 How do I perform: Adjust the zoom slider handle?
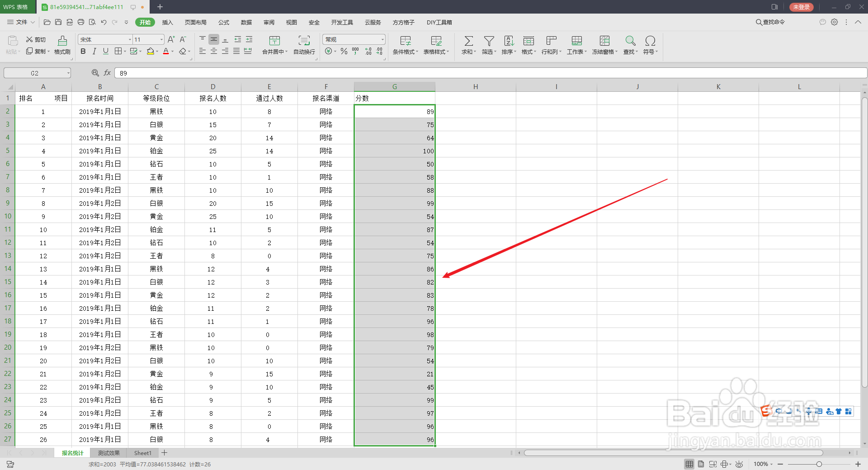click(819, 464)
